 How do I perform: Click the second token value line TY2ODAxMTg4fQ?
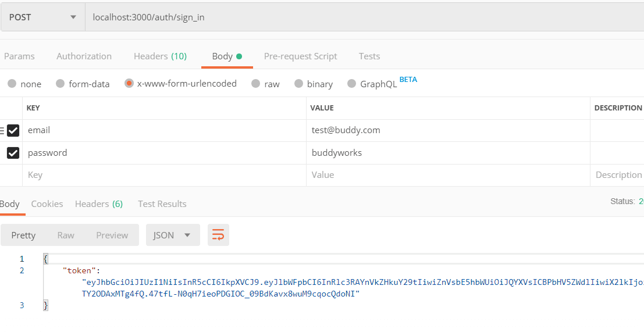click(x=221, y=294)
